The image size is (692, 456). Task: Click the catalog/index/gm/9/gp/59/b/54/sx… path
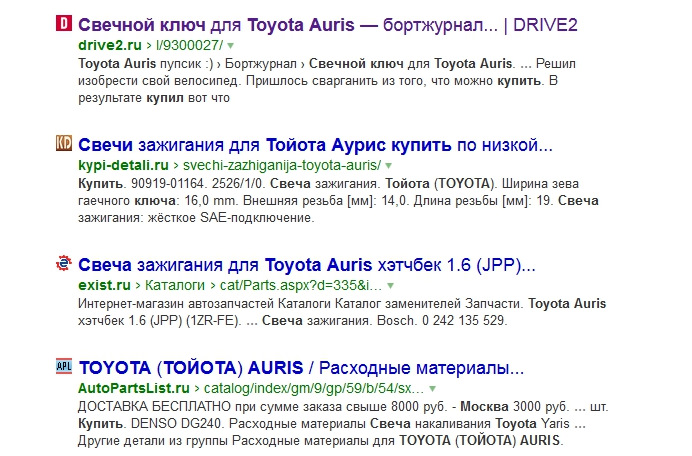click(x=314, y=388)
